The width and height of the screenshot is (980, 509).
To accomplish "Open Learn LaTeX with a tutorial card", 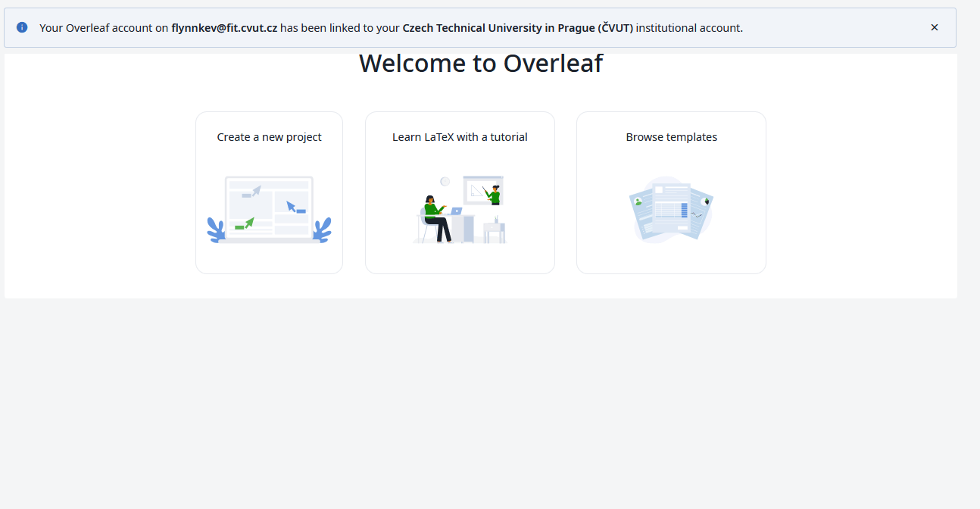I will point(460,192).
